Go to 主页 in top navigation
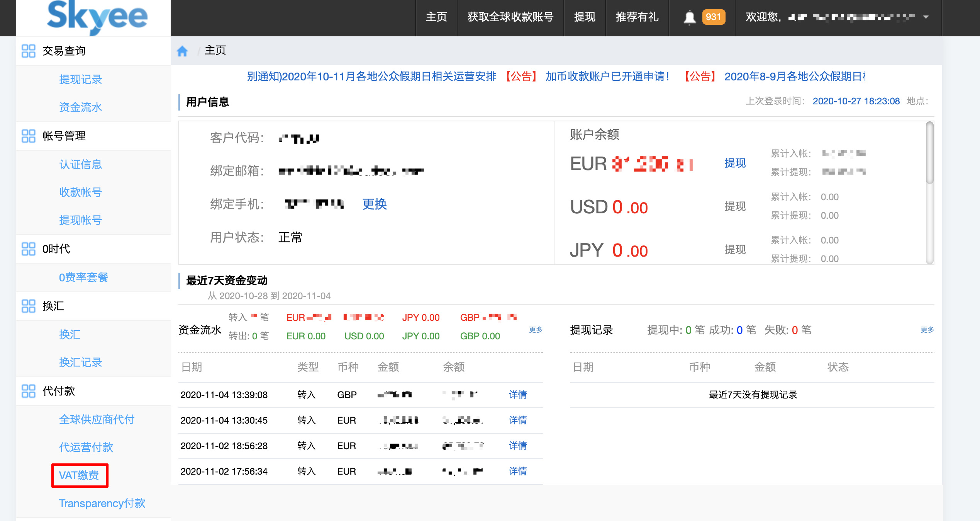This screenshot has height=521, width=980. coord(436,17)
